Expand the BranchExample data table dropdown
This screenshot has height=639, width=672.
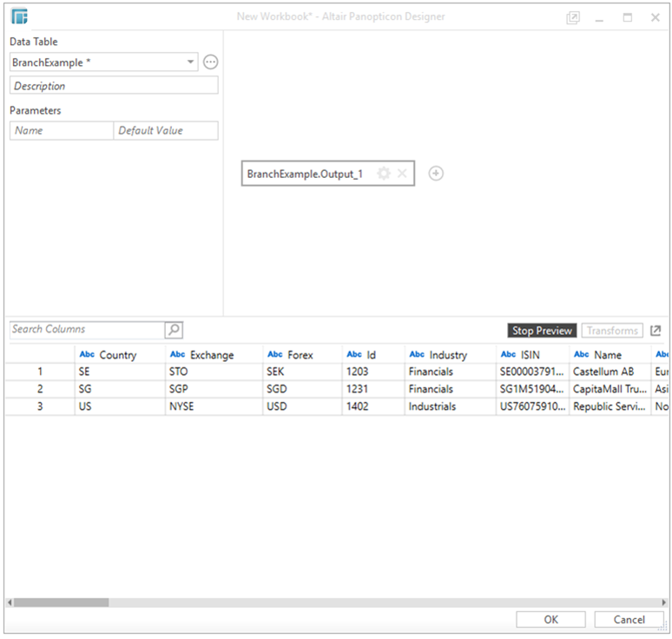tap(191, 63)
